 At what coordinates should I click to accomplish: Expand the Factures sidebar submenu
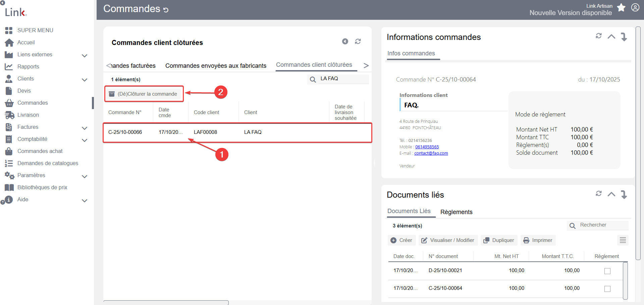point(85,128)
